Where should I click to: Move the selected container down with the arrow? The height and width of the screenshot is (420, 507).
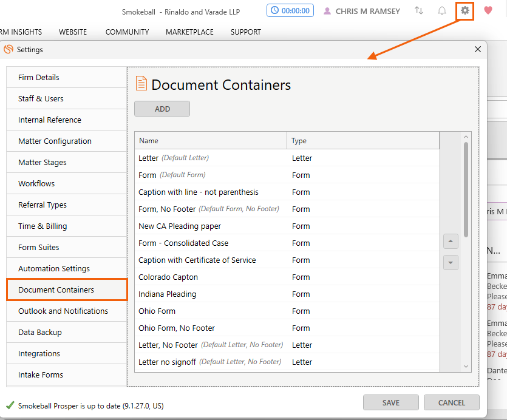[x=451, y=262]
